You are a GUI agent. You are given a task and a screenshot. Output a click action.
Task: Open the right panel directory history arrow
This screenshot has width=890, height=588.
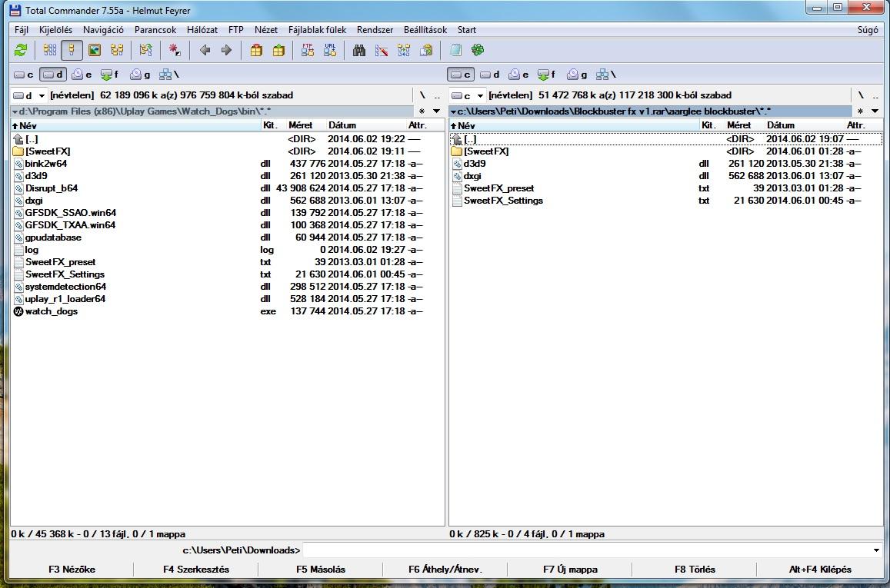click(x=875, y=111)
